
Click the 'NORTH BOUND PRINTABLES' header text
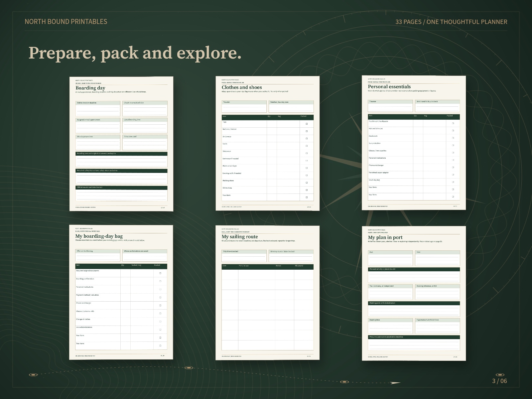(66, 22)
